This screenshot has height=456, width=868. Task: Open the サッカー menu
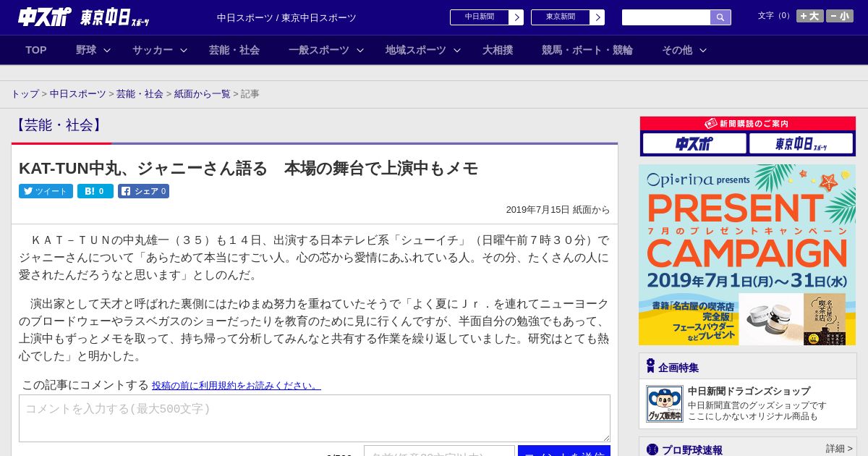[x=153, y=50]
